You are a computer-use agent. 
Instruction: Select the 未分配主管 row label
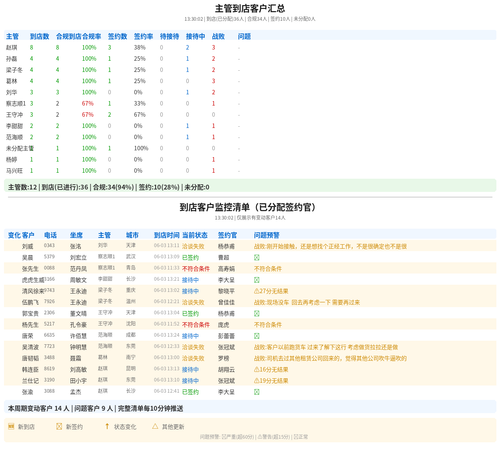coord(20,148)
